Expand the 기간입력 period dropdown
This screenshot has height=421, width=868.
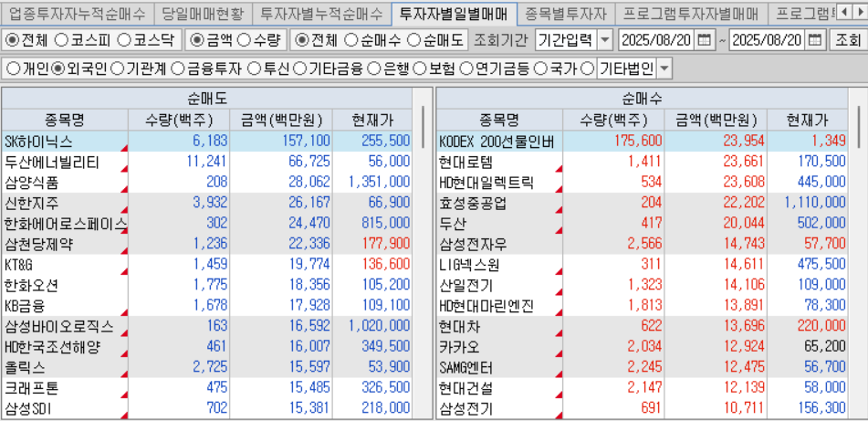pos(606,40)
